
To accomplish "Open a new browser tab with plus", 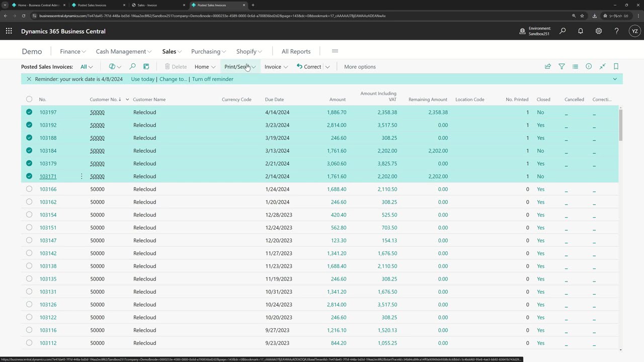I will pyautogui.click(x=253, y=5).
